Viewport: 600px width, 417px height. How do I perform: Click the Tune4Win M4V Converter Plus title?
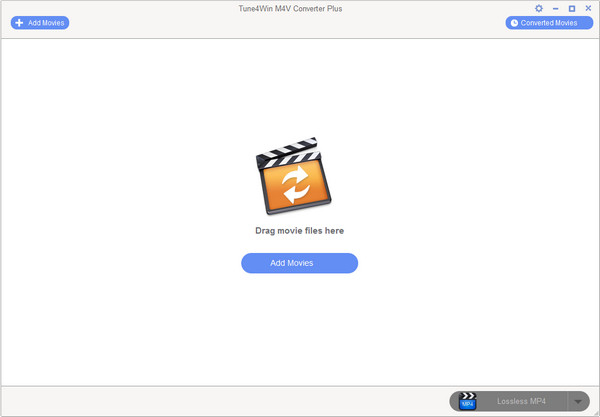290,8
